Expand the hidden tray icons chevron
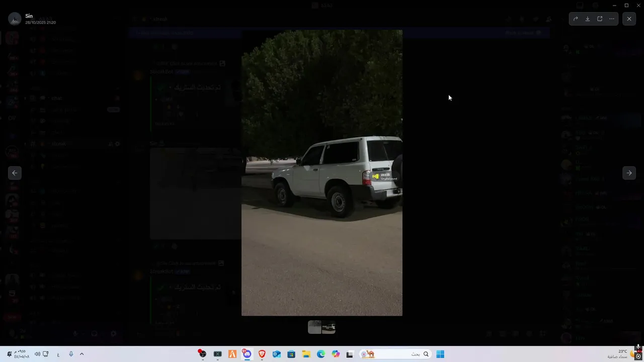The height and width of the screenshot is (362, 644). [82, 354]
